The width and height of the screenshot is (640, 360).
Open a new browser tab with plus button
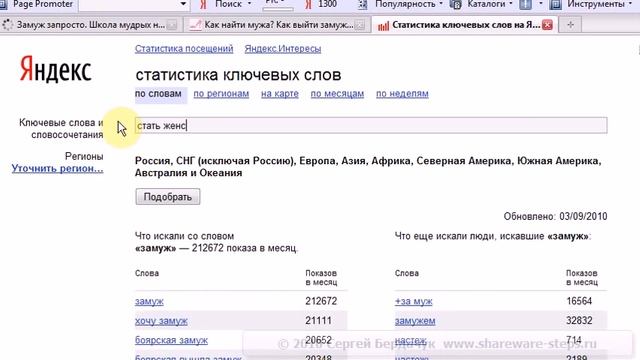(x=570, y=25)
